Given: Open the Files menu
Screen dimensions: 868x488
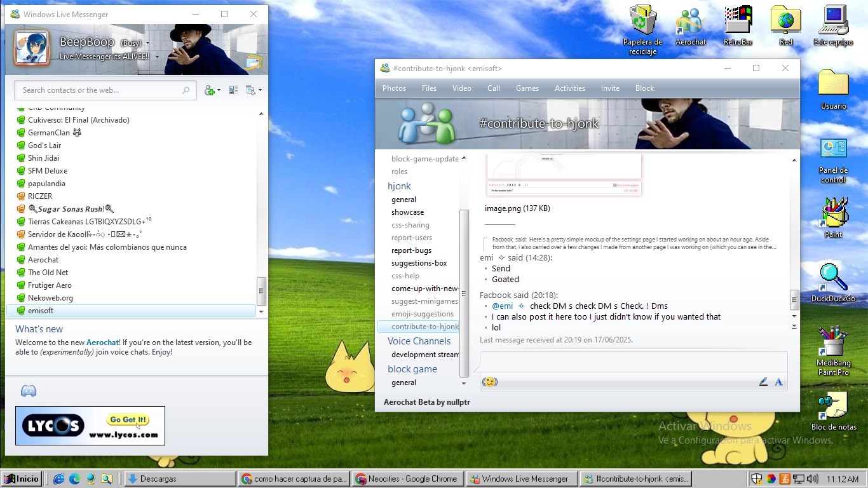Looking at the screenshot, I should tap(429, 88).
